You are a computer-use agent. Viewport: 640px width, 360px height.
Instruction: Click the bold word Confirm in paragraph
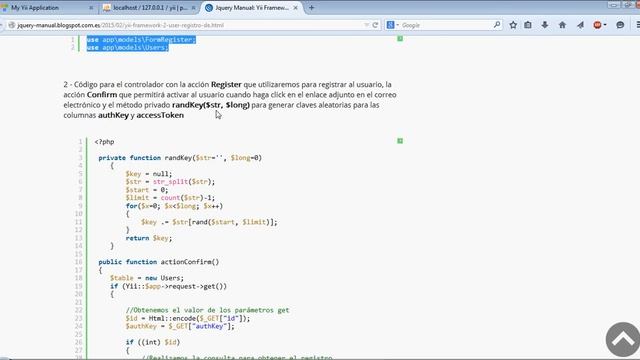pos(102,95)
